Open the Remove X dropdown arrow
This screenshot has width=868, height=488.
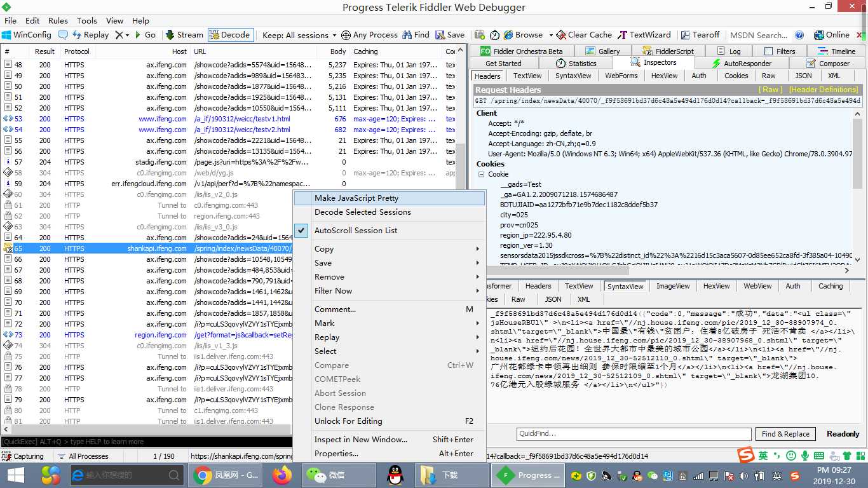(x=127, y=35)
